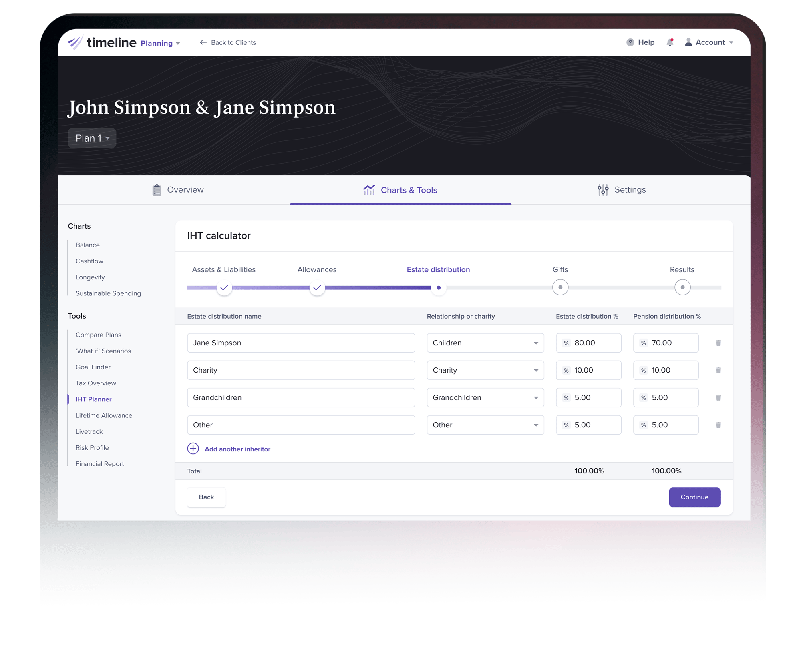
Task: Click the Results step circle
Action: tap(682, 287)
